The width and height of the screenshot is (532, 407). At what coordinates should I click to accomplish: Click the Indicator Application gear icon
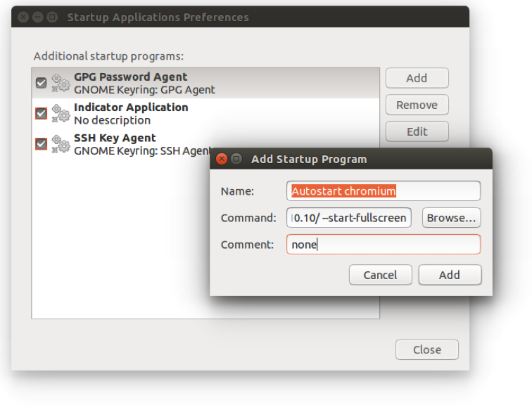pos(61,113)
